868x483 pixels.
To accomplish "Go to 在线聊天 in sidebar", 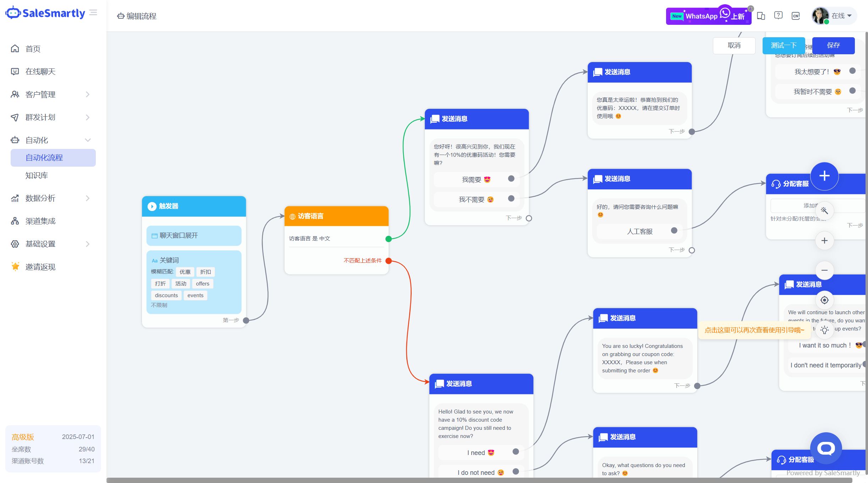I will tap(40, 71).
